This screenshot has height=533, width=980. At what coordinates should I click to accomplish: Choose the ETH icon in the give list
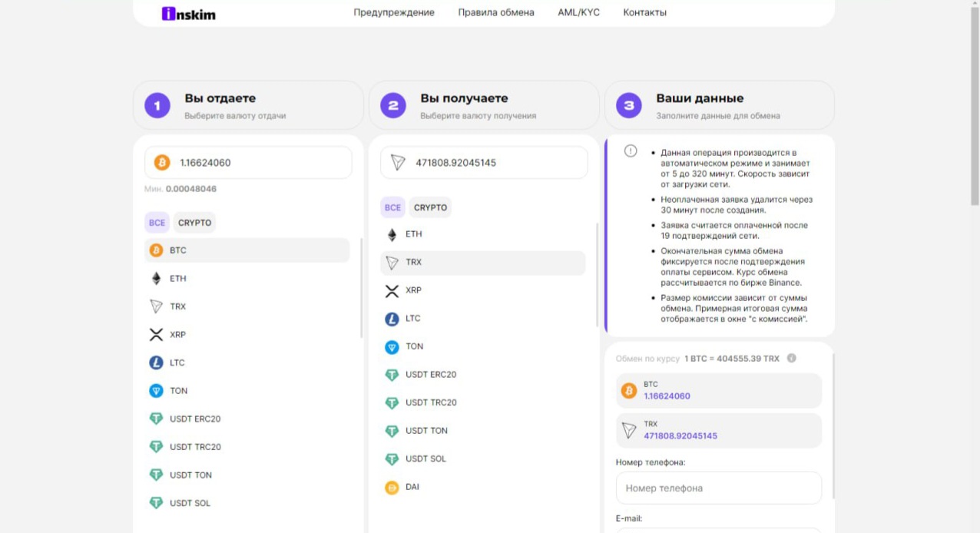(156, 279)
